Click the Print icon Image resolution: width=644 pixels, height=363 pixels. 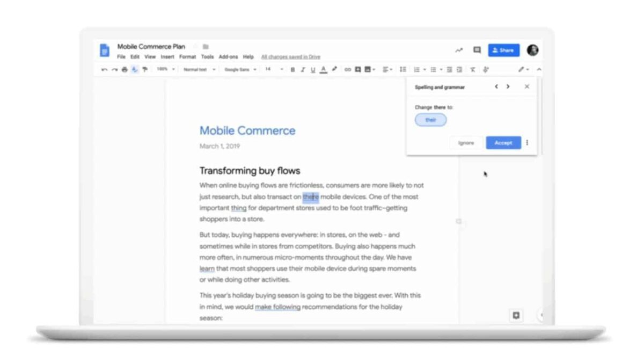[x=125, y=69]
